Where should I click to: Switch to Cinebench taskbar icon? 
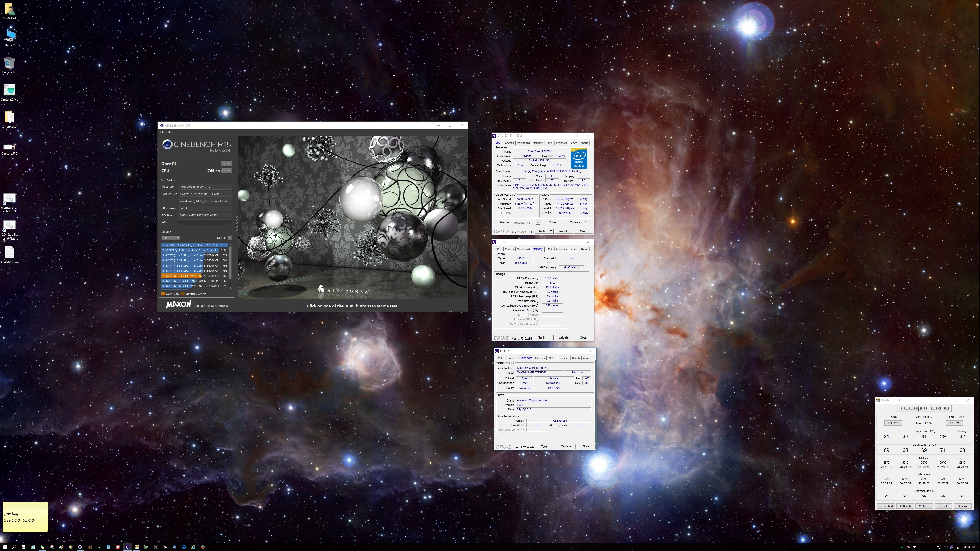pos(80,547)
